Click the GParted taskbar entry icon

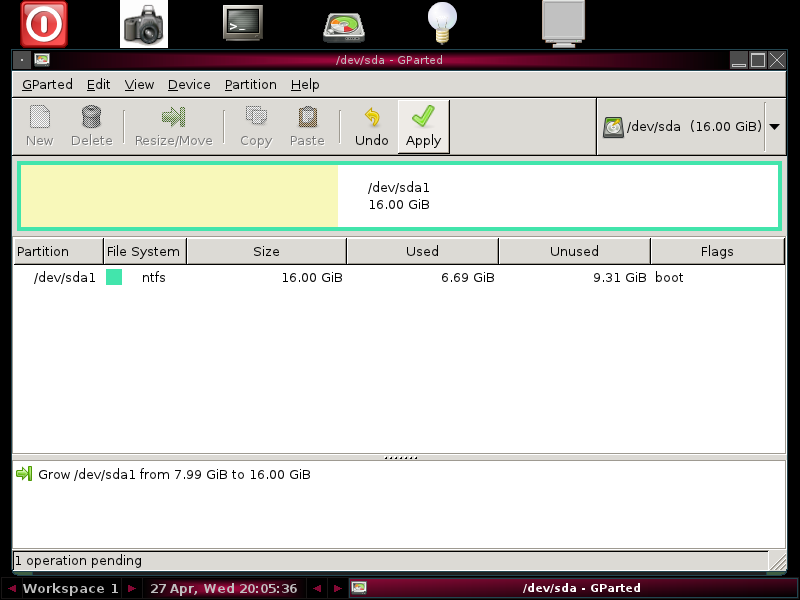(x=359, y=588)
